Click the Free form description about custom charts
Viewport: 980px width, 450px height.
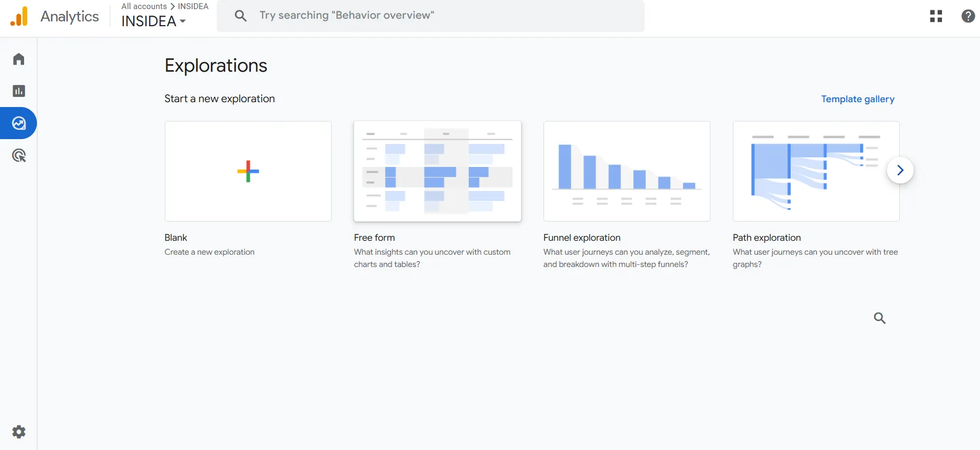(x=432, y=258)
